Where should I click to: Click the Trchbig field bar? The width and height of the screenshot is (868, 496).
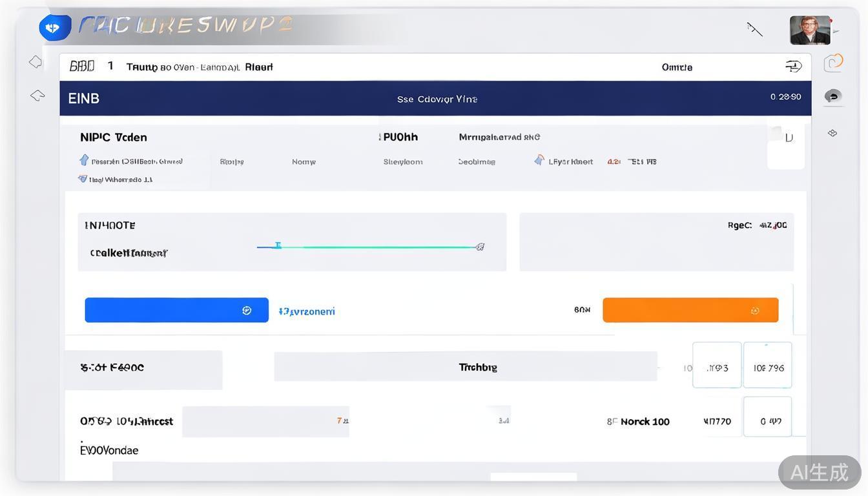point(465,367)
